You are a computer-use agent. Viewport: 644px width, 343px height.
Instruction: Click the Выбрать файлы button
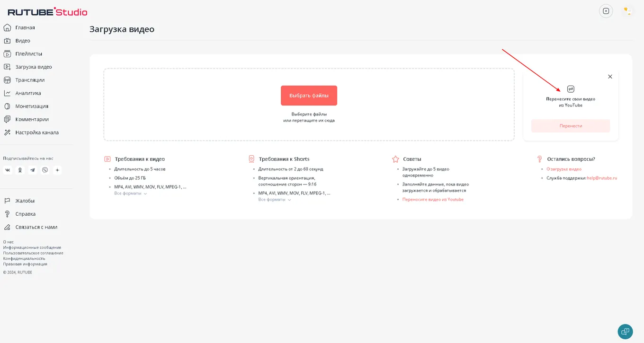click(x=309, y=96)
